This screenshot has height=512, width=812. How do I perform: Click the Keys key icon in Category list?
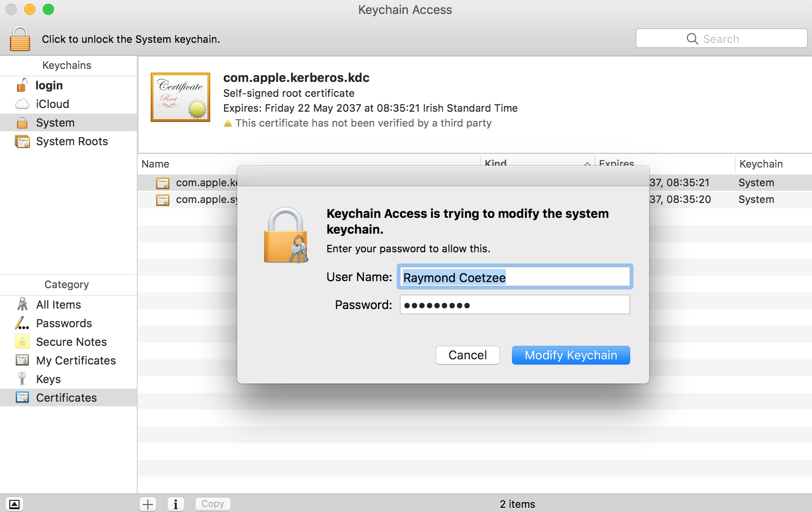click(22, 378)
